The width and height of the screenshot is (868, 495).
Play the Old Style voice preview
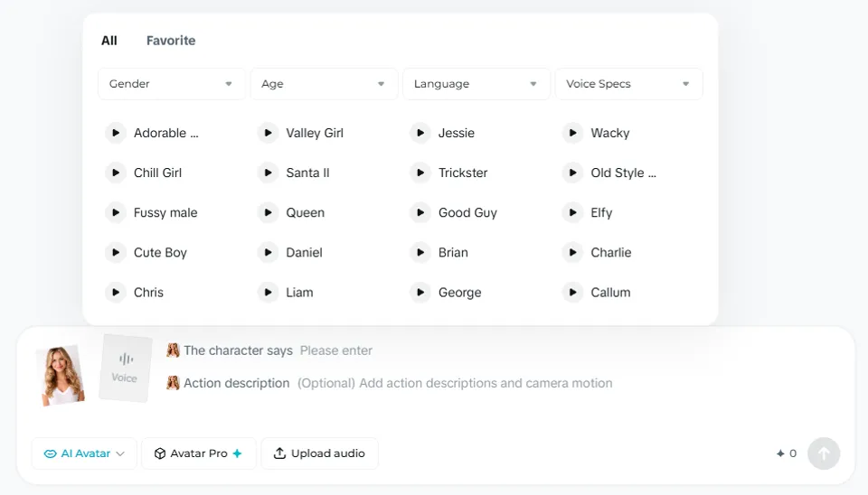pos(572,173)
